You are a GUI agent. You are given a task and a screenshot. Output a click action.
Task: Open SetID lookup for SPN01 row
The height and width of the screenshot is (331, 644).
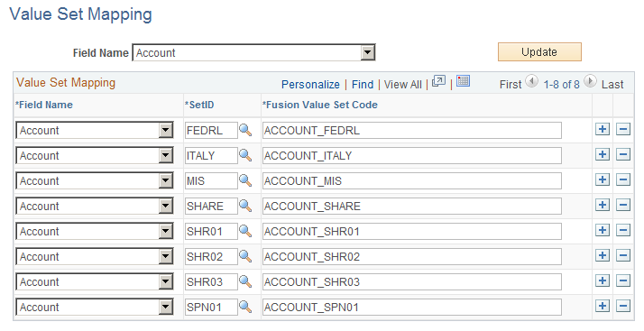[x=245, y=307]
